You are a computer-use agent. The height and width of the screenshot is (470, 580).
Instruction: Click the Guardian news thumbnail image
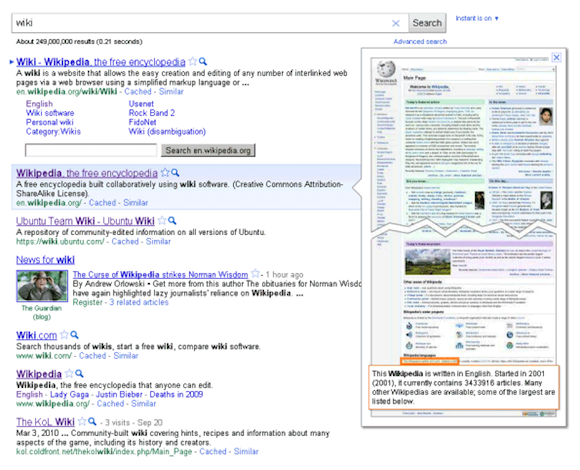(42, 285)
